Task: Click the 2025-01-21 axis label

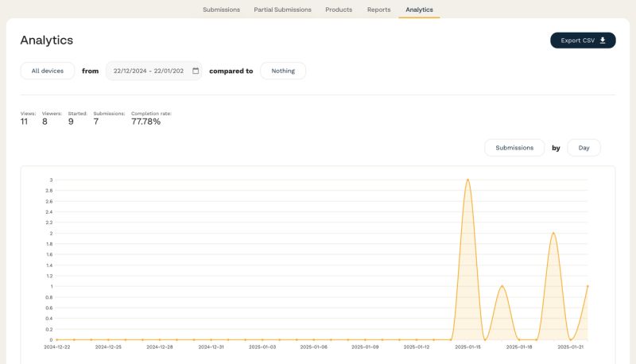Action: (570, 347)
